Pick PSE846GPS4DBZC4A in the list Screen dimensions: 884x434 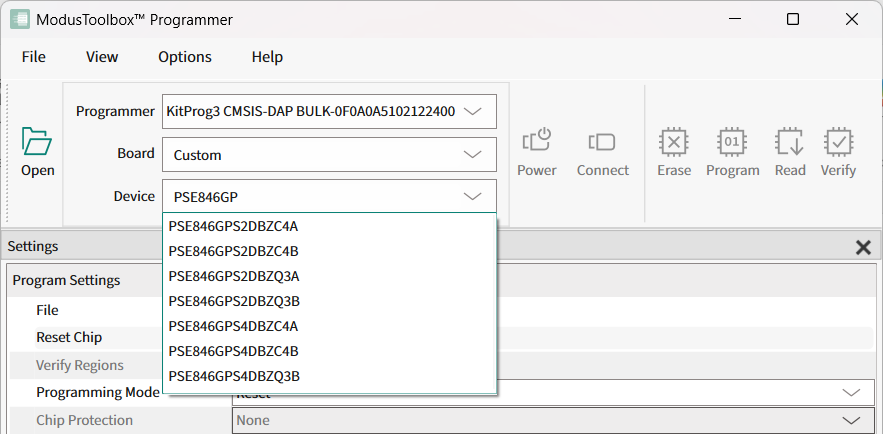(234, 326)
